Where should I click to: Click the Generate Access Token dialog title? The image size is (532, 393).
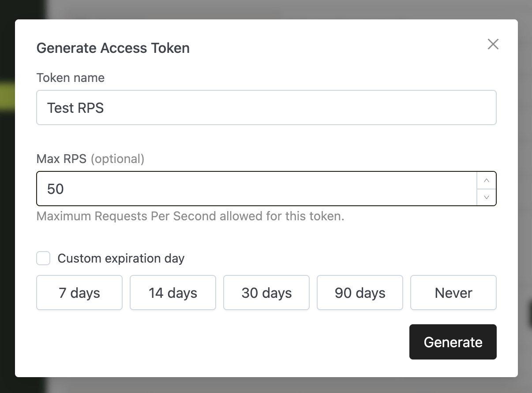[x=113, y=48]
